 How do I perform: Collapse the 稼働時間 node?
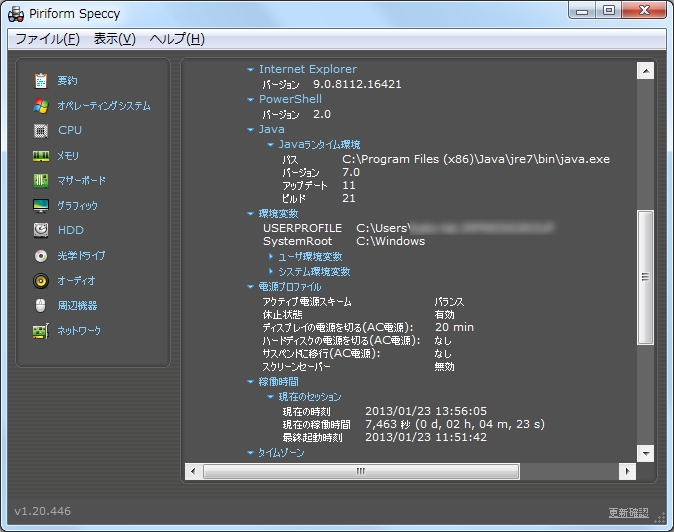pos(251,382)
